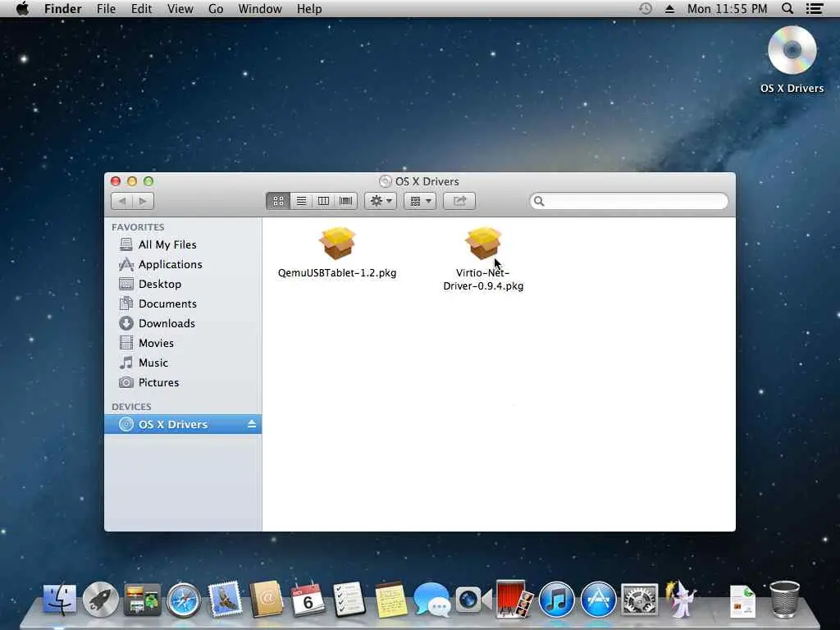The image size is (840, 630).
Task: Open Messages from the Dock
Action: (431, 599)
